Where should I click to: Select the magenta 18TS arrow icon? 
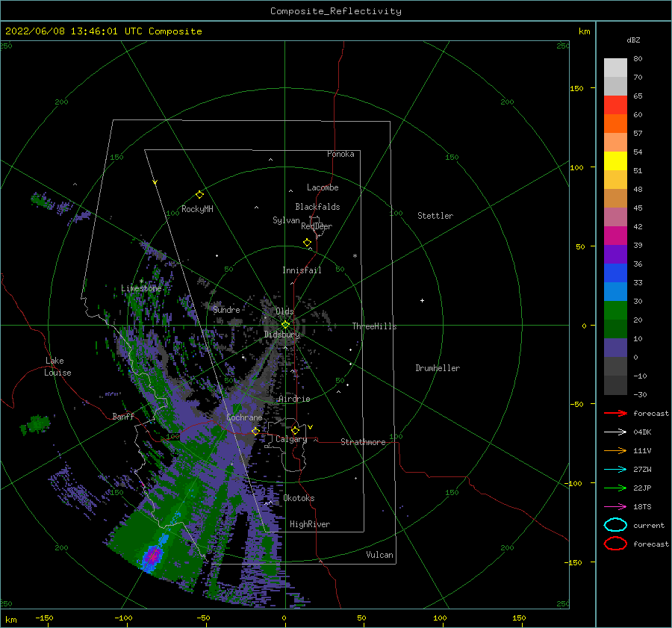click(615, 507)
